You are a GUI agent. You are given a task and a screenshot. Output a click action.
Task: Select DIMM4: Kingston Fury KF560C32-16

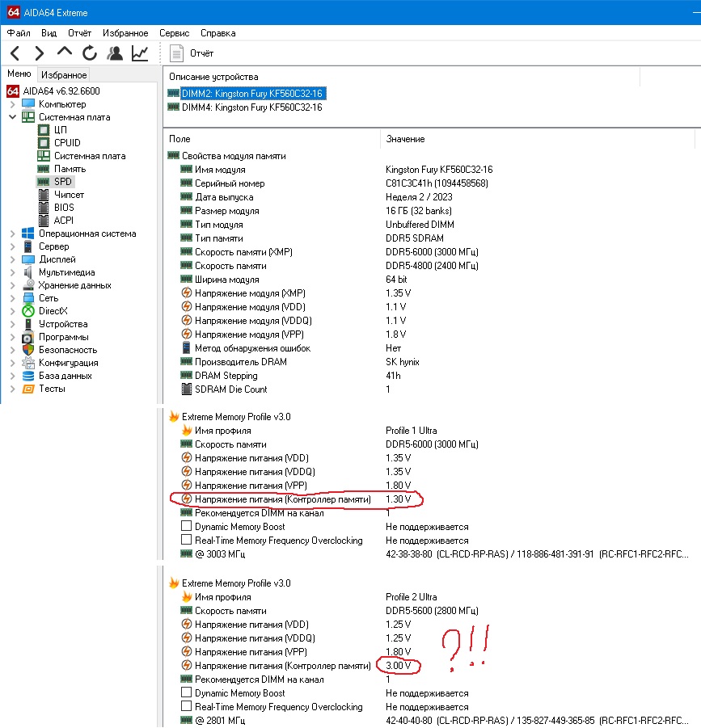(251, 107)
